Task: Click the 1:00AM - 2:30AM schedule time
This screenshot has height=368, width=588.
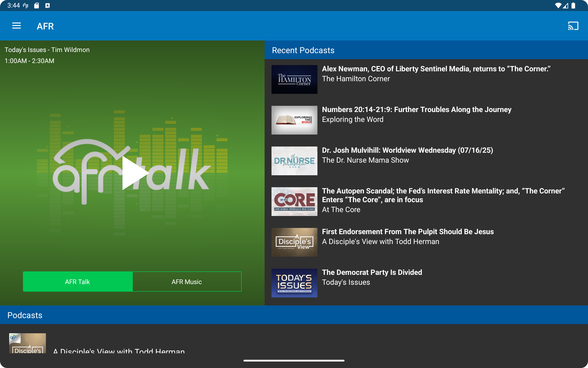Action: (29, 60)
